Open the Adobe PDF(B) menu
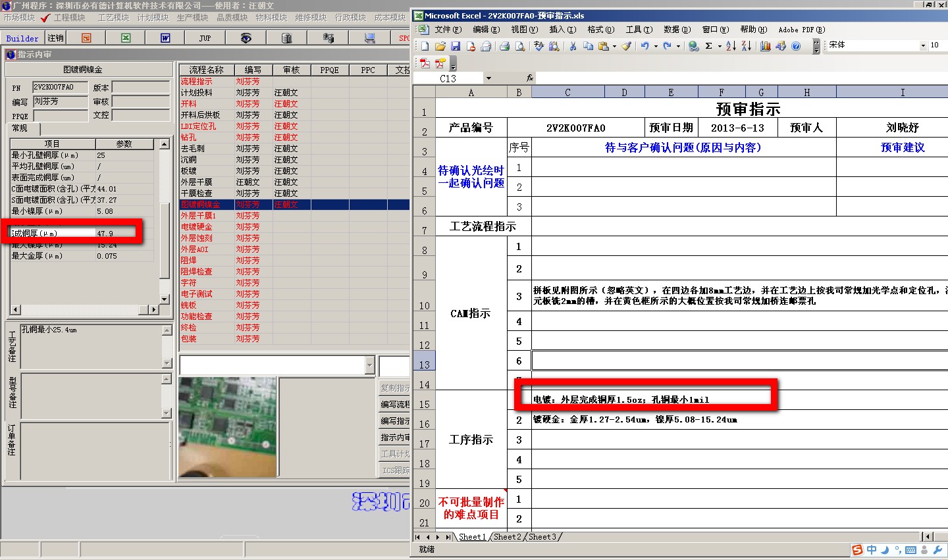The height and width of the screenshot is (560, 948). click(x=801, y=30)
